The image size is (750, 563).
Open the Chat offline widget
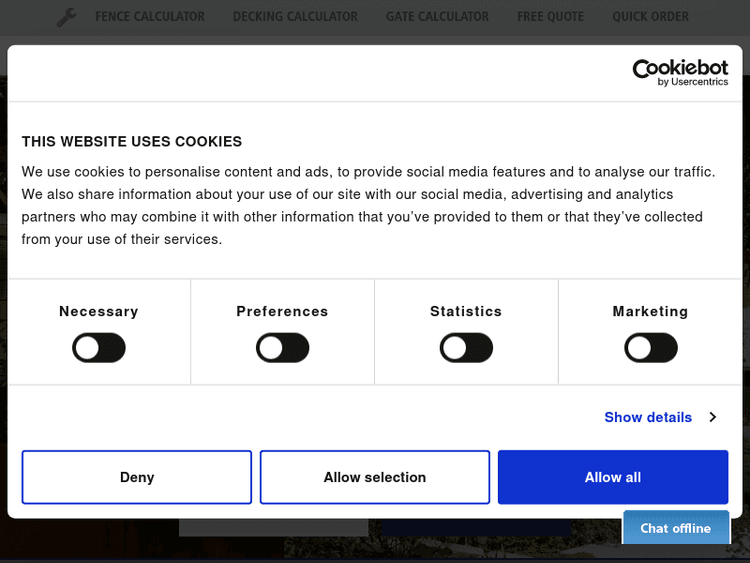(x=676, y=528)
